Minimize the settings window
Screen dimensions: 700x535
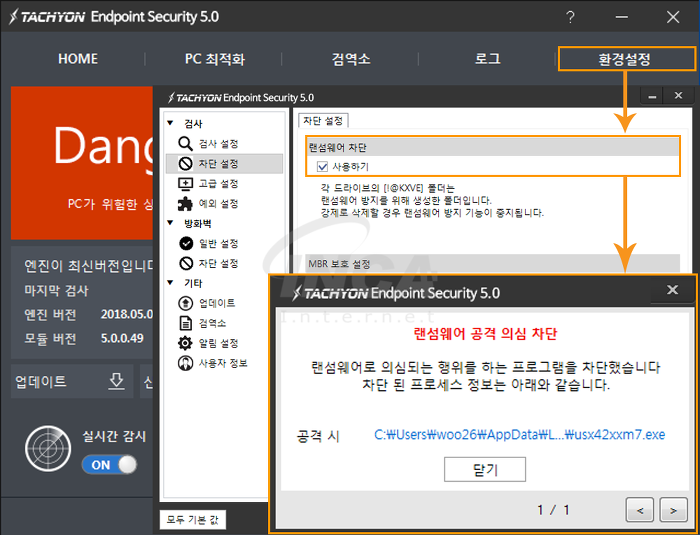point(652,96)
